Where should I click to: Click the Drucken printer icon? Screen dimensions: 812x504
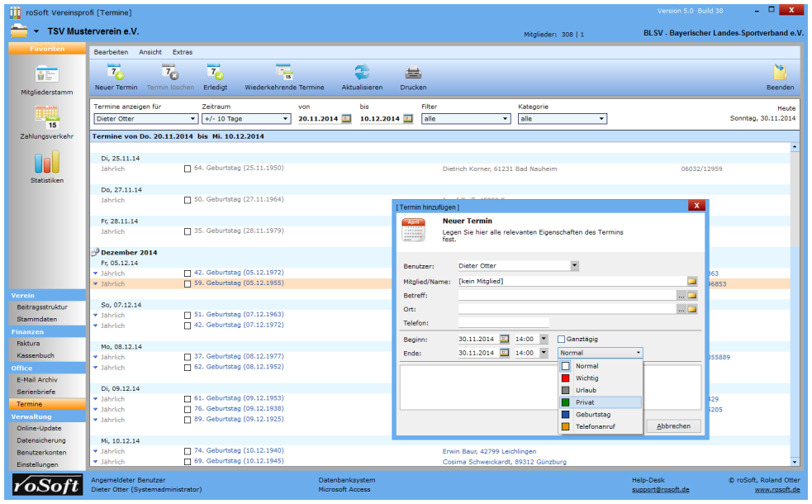coord(413,74)
